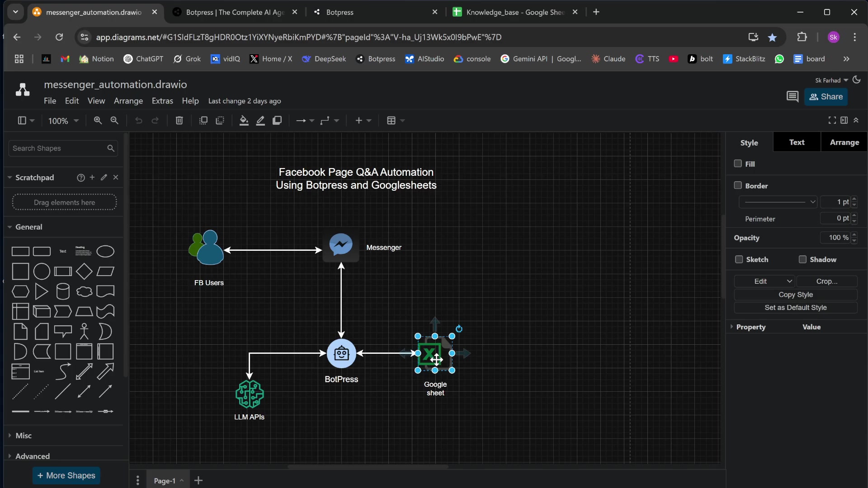Open the border line style dropdown

coord(778,202)
